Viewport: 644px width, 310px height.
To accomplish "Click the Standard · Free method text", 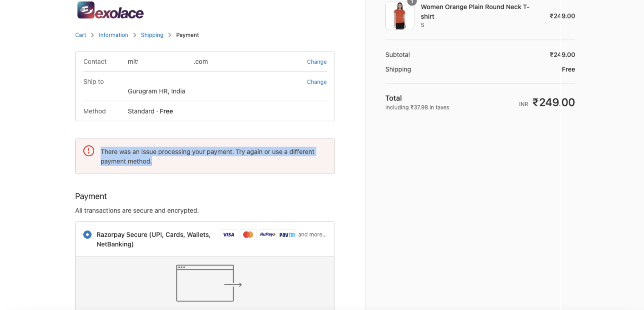I will (x=150, y=111).
